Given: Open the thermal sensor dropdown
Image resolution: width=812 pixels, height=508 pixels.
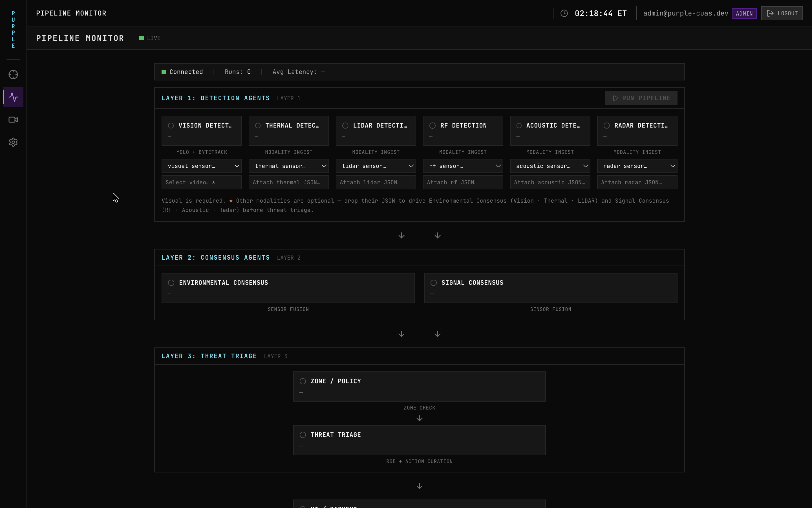Looking at the screenshot, I should tap(288, 166).
